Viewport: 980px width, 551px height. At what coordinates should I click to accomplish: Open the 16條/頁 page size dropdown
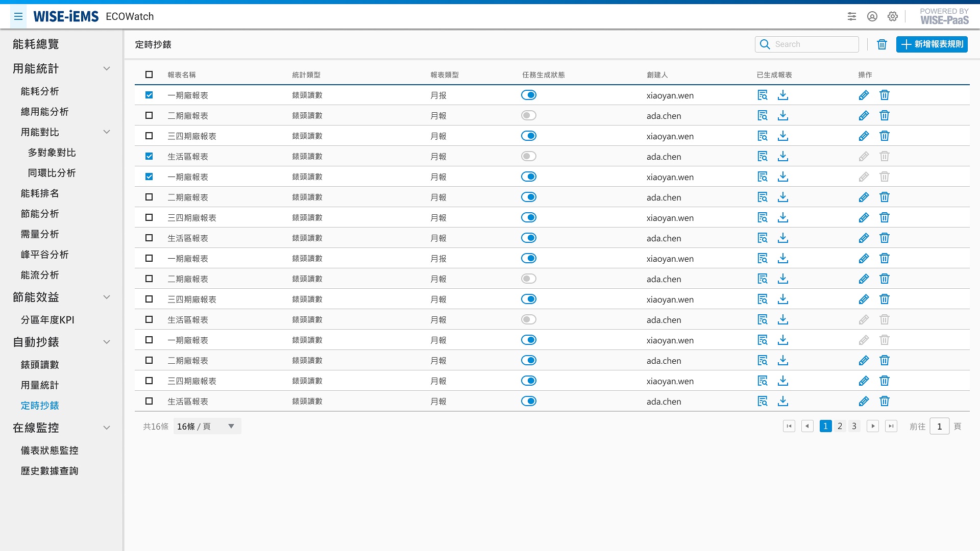point(207,427)
